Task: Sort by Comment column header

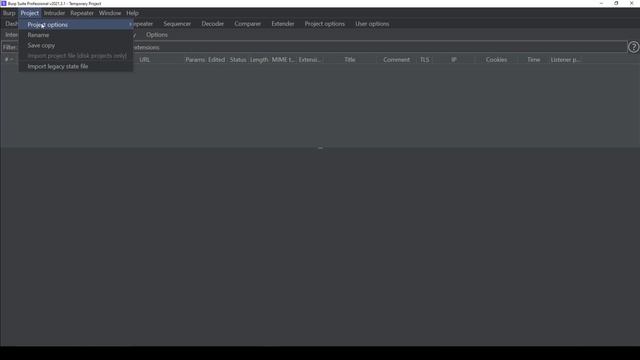Action: coord(396,60)
